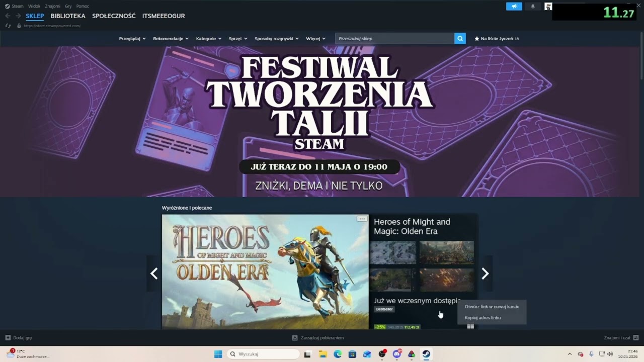Click the Windows platform icon under the price
This screenshot has width=644, height=362.
click(x=470, y=326)
